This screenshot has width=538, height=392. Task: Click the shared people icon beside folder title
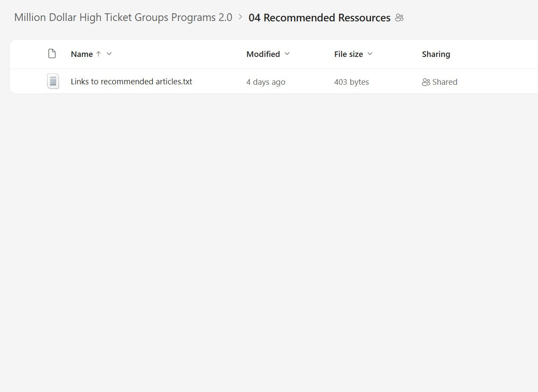pyautogui.click(x=399, y=18)
